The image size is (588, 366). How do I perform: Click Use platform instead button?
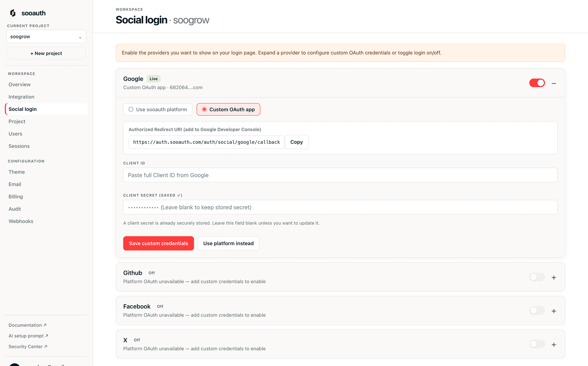(x=229, y=243)
